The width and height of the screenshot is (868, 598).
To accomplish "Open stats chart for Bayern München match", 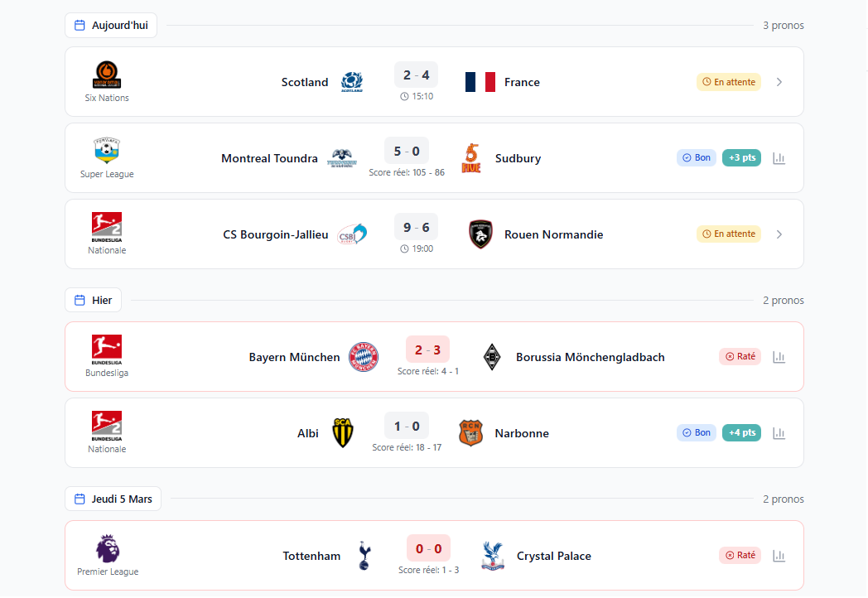I will [x=779, y=357].
